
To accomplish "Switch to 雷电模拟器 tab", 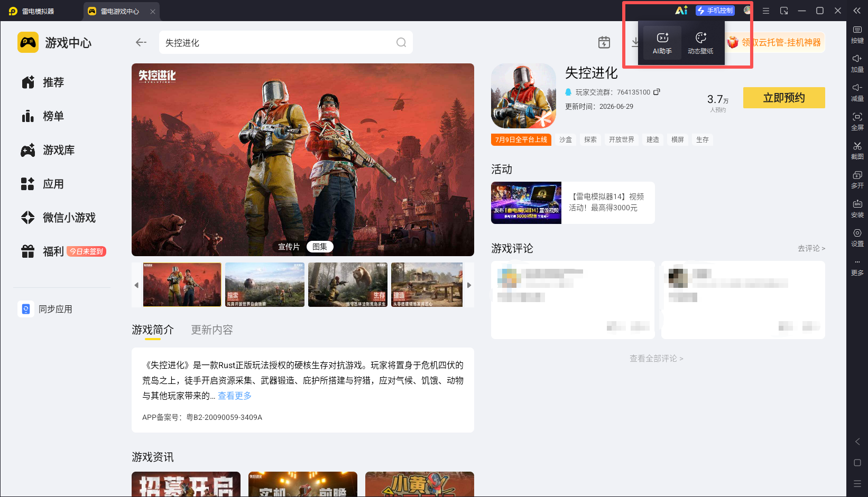I will [32, 11].
